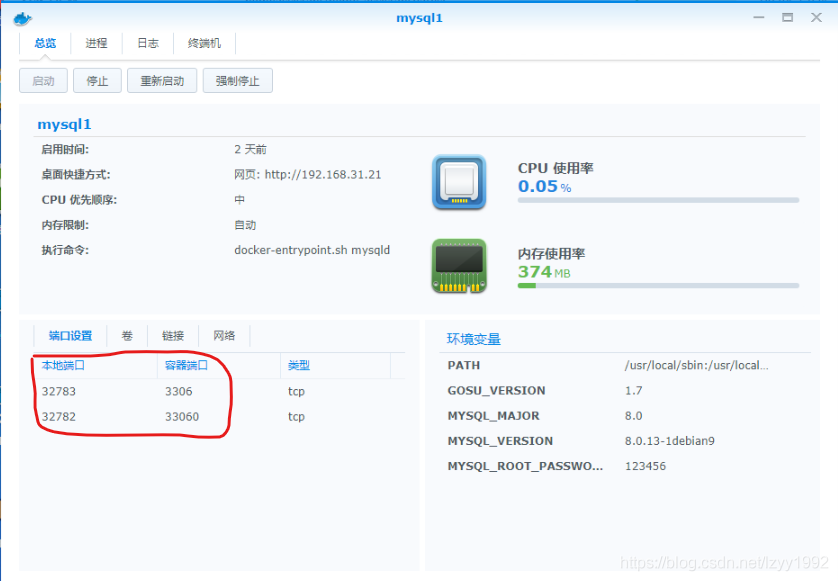Click the 环境变量 heading
This screenshot has width=838, height=581.
474,339
